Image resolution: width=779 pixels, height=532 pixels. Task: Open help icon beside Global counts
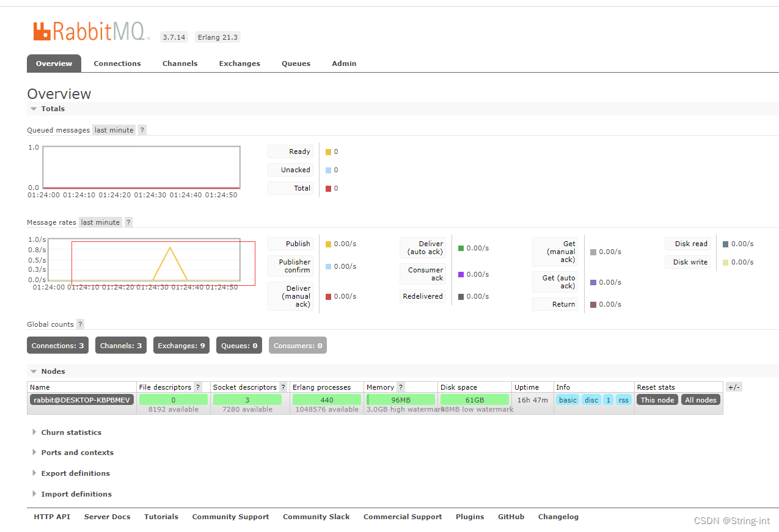pyautogui.click(x=80, y=324)
